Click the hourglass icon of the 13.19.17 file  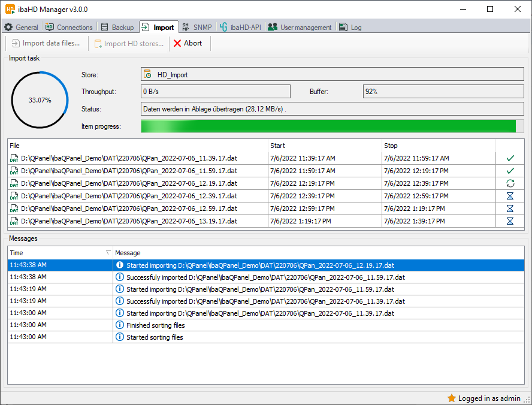point(510,221)
